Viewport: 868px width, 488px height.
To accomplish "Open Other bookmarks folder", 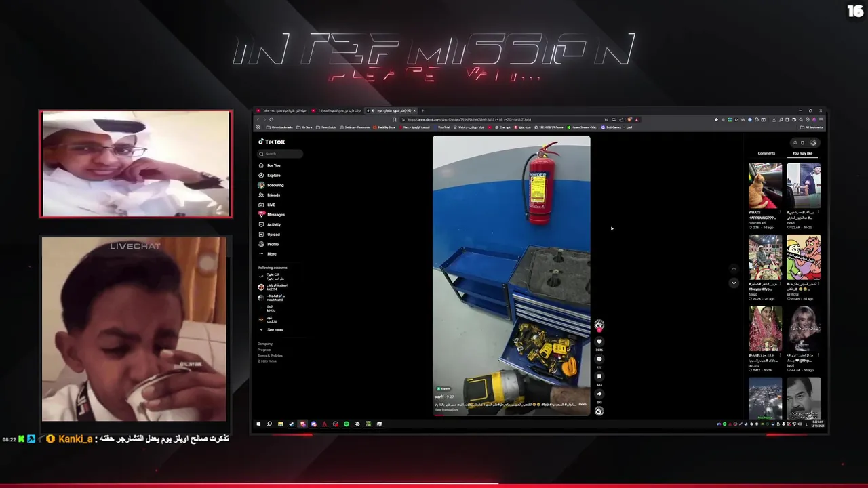I will [x=279, y=127].
